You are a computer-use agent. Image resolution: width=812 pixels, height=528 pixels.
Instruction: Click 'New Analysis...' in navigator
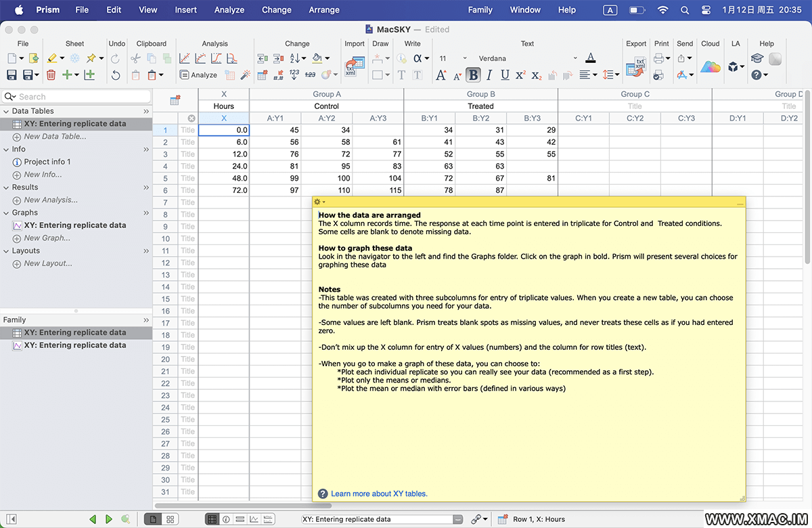(51, 200)
